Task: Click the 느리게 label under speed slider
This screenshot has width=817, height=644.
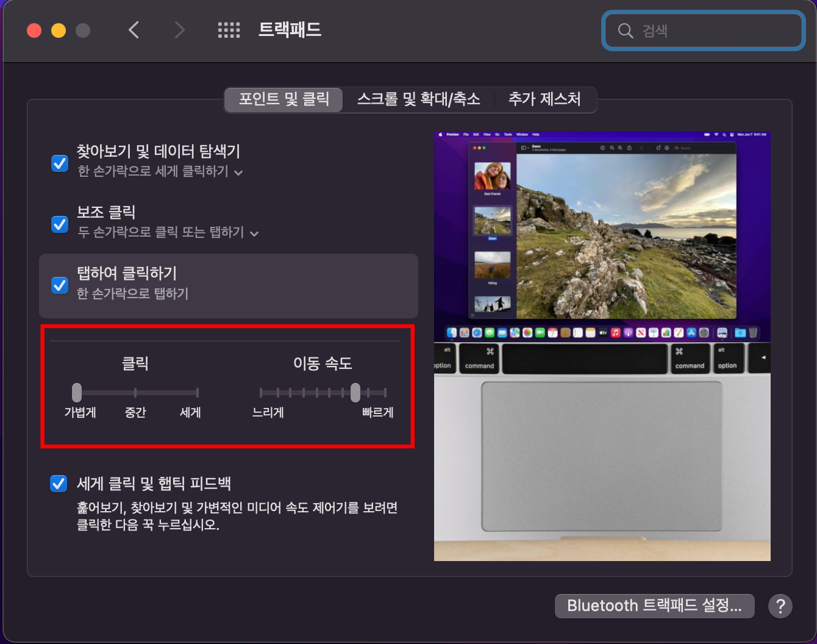Action: [x=268, y=413]
